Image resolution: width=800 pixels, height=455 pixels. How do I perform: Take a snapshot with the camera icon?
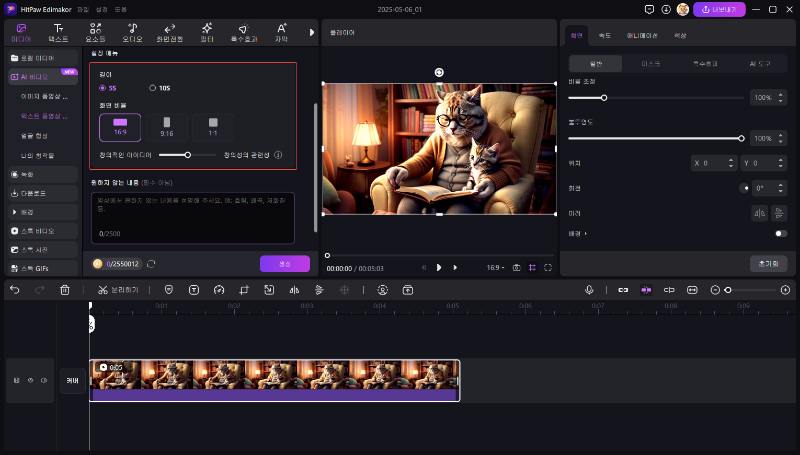click(516, 267)
